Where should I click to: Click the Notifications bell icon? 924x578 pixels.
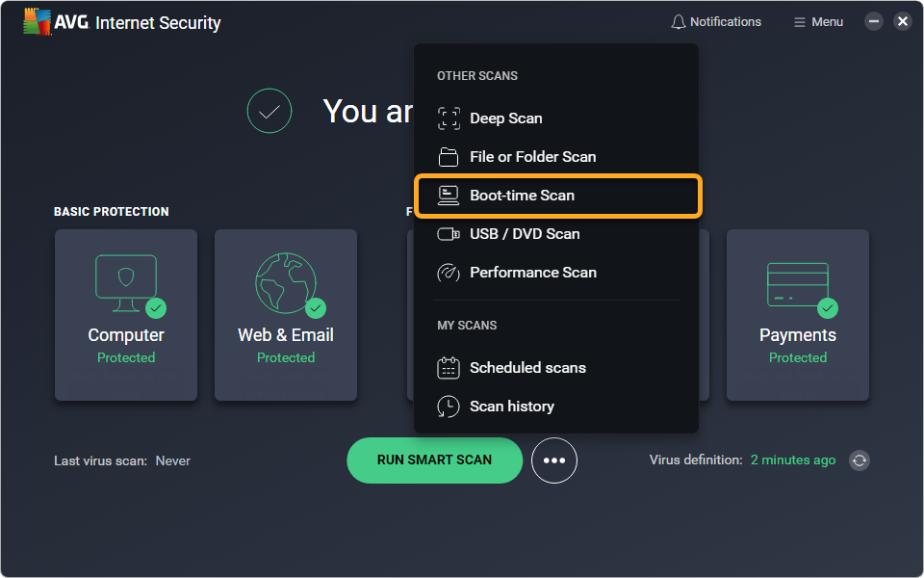(x=679, y=22)
